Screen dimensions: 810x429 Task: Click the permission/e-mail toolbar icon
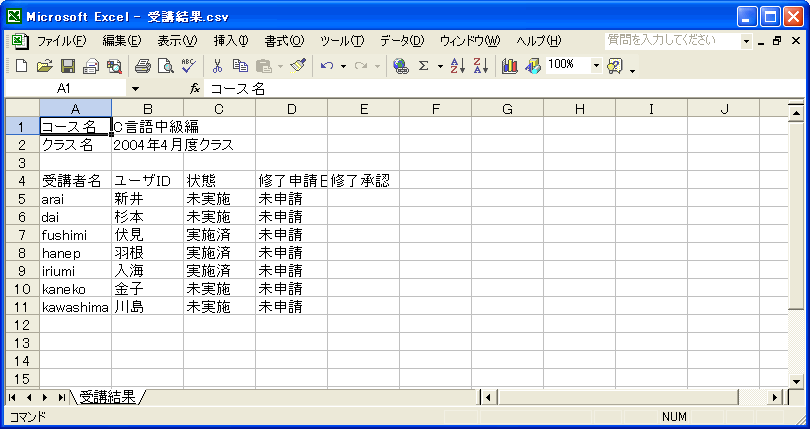[91, 66]
